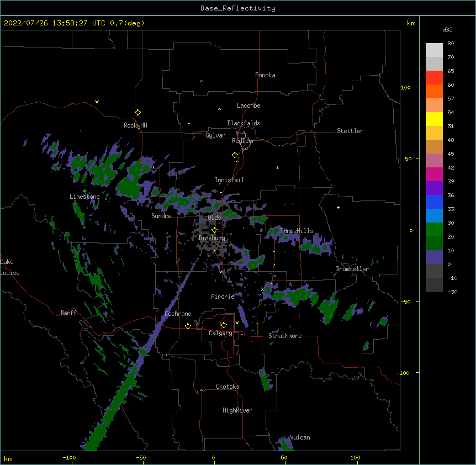Click the purple 36-39 dBZ legend swatch
The width and height of the screenshot is (476, 465).
[434, 188]
